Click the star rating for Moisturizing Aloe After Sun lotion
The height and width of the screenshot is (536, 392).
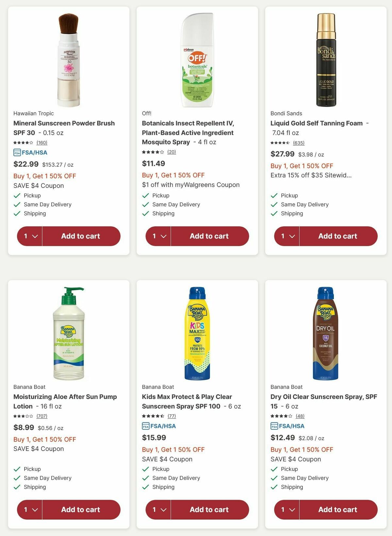(x=24, y=416)
